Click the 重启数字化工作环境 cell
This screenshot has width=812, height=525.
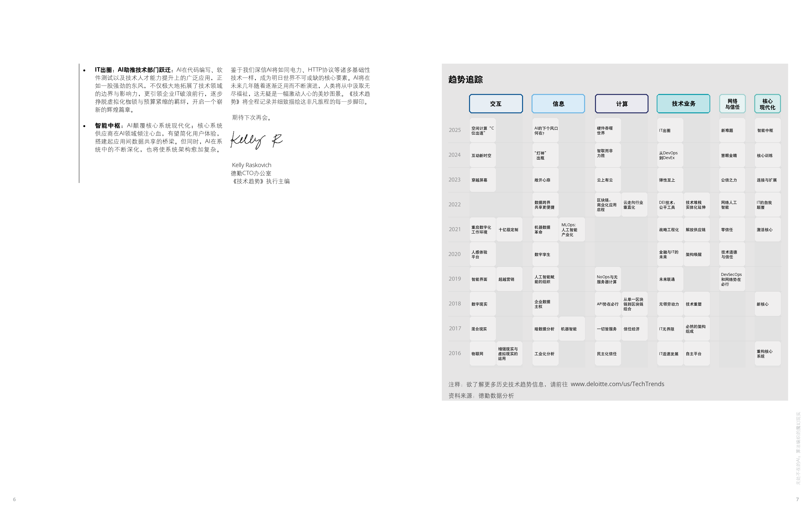pyautogui.click(x=482, y=229)
